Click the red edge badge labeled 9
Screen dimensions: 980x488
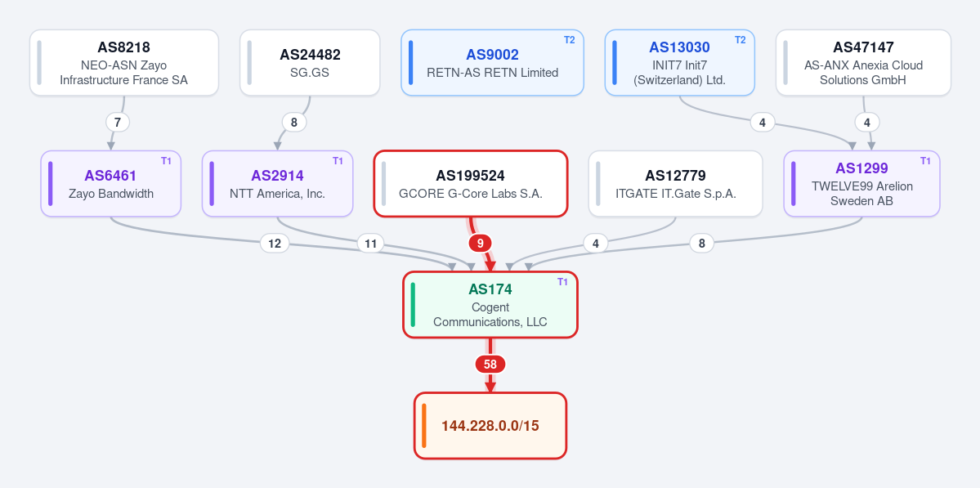(480, 244)
